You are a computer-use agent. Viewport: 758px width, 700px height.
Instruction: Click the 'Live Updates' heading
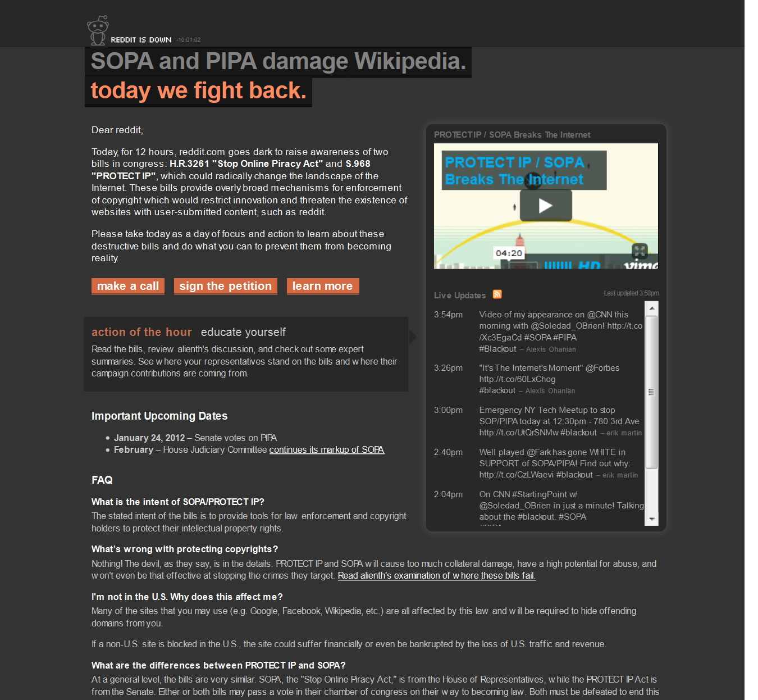[x=460, y=296]
